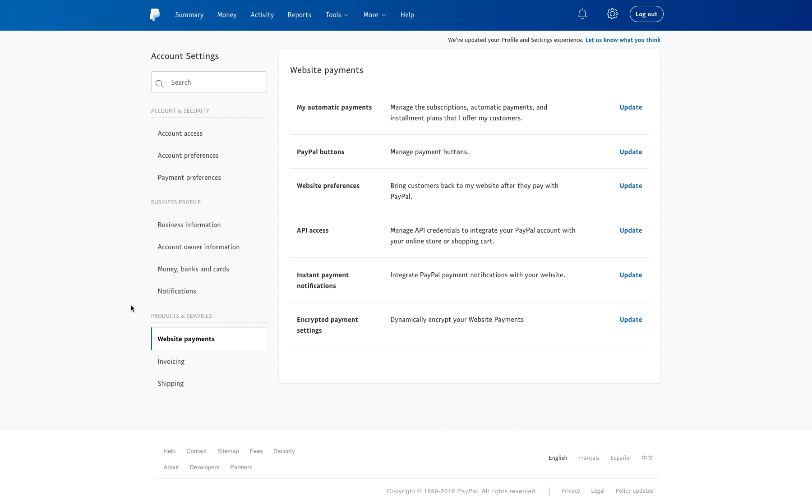This screenshot has height=504, width=812.
Task: Update the API access settings
Action: [631, 230]
